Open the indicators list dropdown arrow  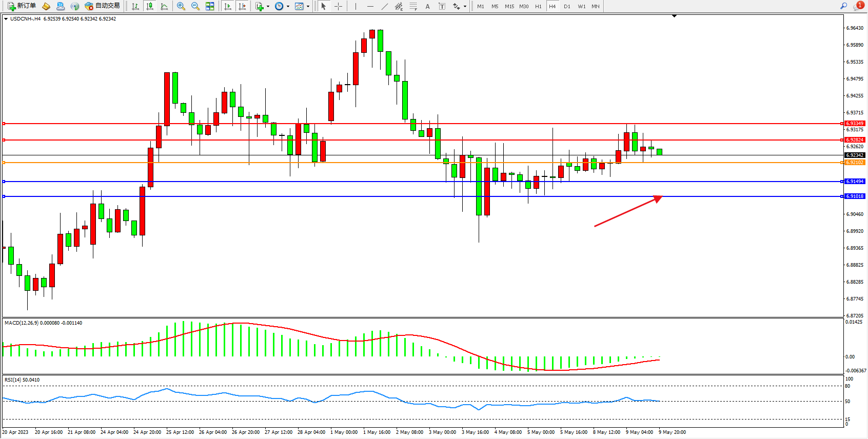click(268, 7)
